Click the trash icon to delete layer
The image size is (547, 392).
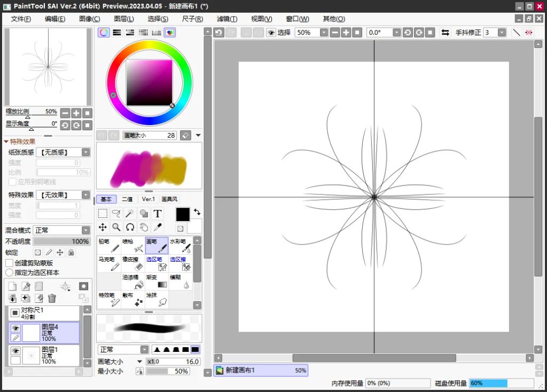point(52,299)
